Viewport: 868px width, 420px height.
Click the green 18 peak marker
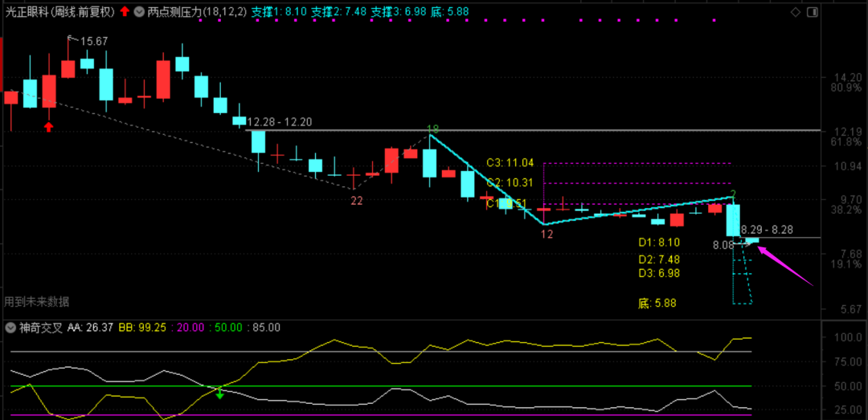coord(433,129)
